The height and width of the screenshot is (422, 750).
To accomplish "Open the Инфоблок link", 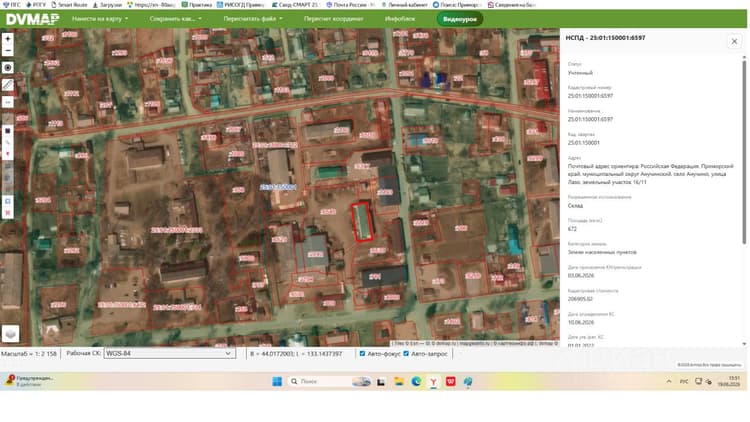I will pyautogui.click(x=400, y=19).
